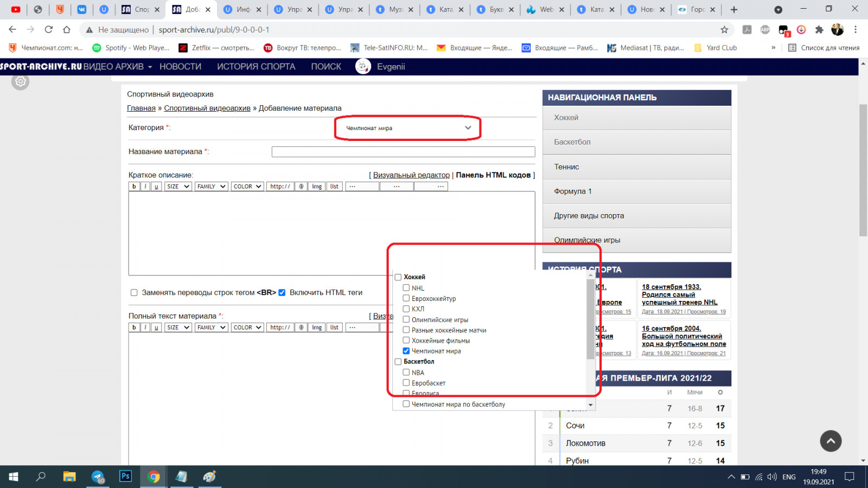Open the НОВОСТИ menu item
Screen dimensions: 868x488
180,67
